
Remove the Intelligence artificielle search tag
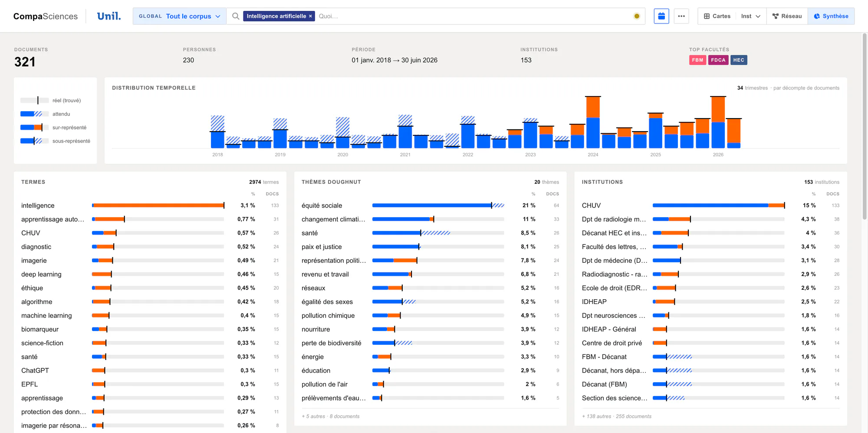tap(310, 16)
